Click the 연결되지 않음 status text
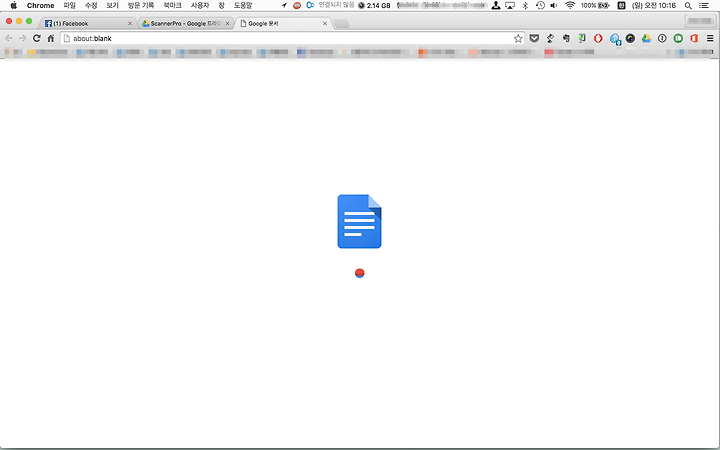The image size is (720, 450). pyautogui.click(x=337, y=5)
